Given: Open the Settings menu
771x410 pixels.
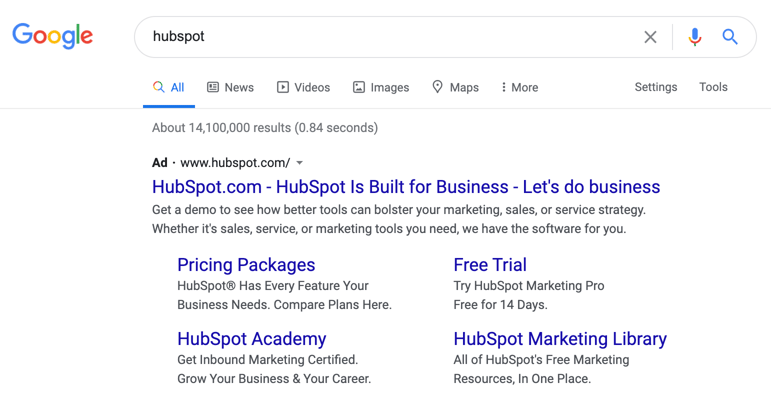Looking at the screenshot, I should click(655, 87).
